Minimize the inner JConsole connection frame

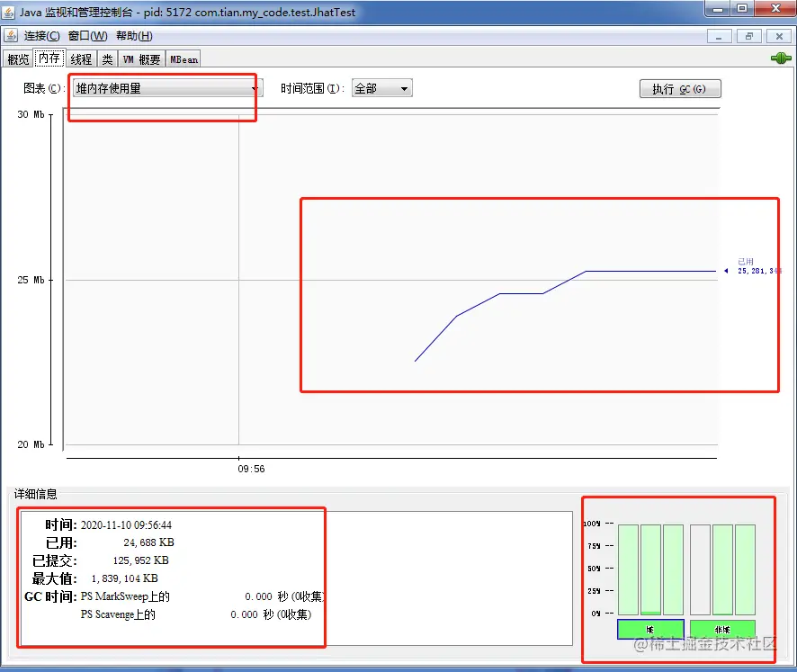719,37
